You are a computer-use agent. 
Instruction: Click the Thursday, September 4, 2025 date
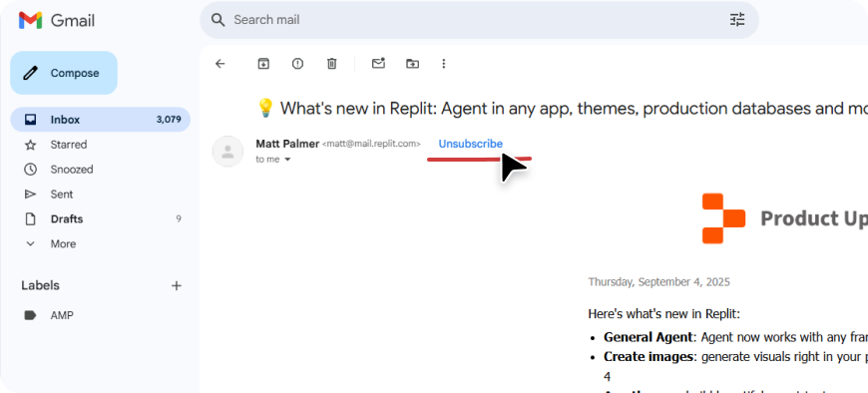tap(658, 282)
